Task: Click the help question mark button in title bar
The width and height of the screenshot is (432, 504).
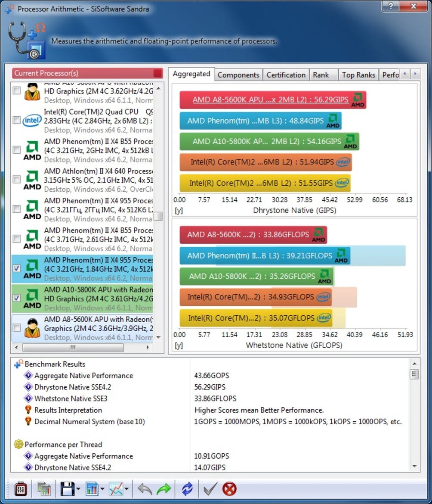Action: [391, 6]
